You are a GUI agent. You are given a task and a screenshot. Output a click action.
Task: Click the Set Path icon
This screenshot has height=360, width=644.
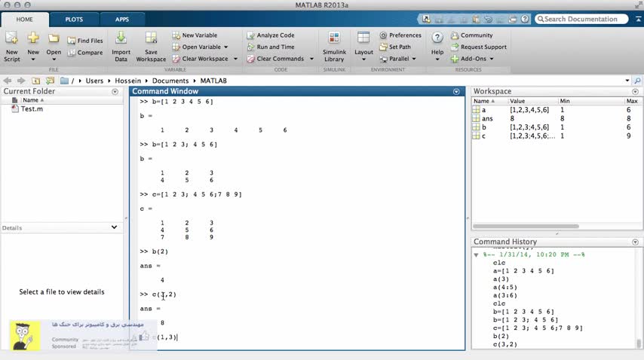click(383, 47)
